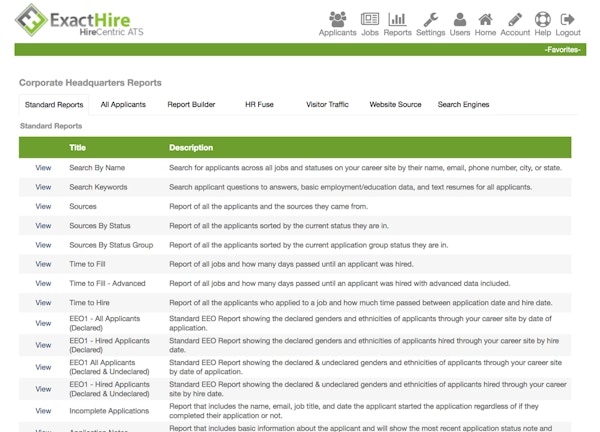This screenshot has height=432, width=600.
Task: View the Sources By Status report
Action: click(43, 226)
